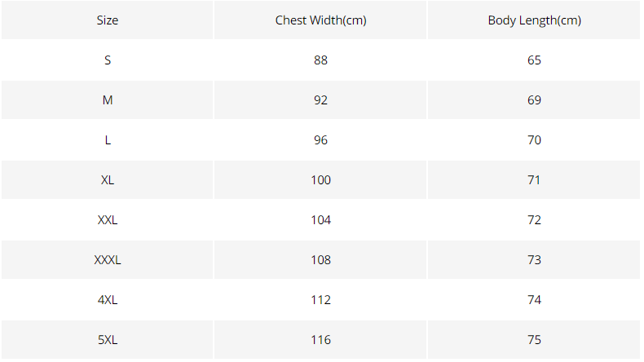Click chest width value 88
This screenshot has width=644, height=362.
click(320, 60)
